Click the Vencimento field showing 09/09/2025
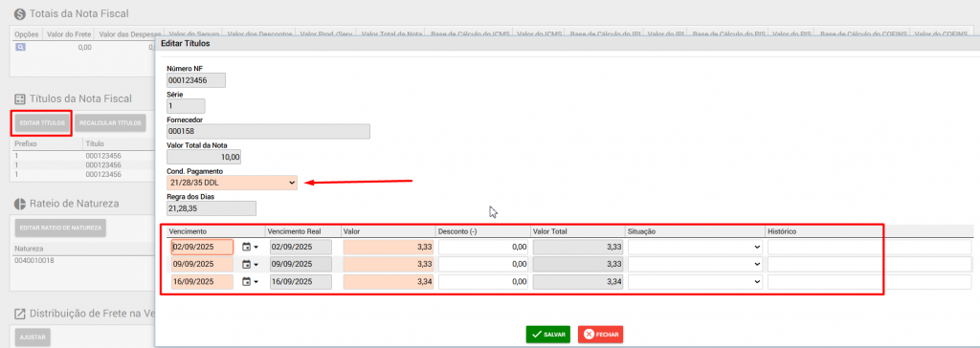The width and height of the screenshot is (980, 348). [203, 264]
